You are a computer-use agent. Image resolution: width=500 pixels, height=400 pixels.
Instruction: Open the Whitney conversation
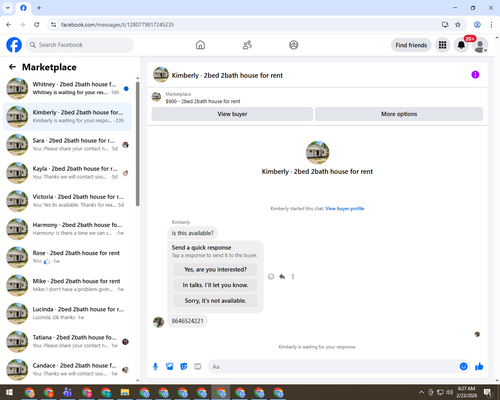67,88
